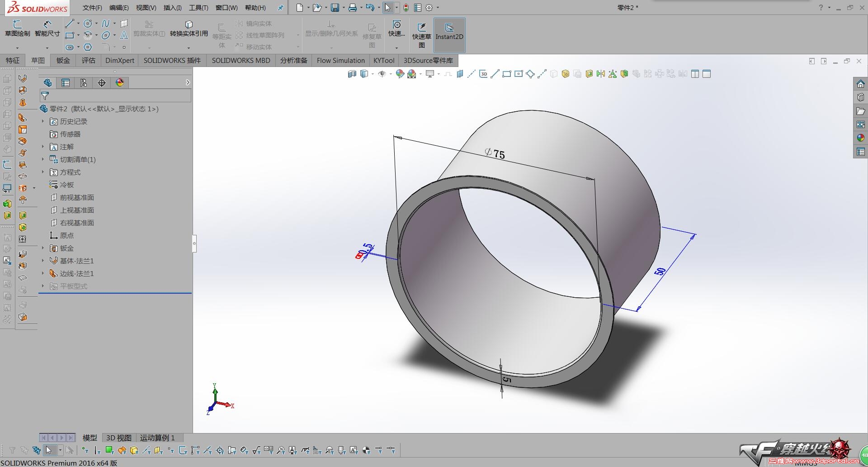Open the ConfigurationManager panel tab icon
The width and height of the screenshot is (868, 467).
pyautogui.click(x=84, y=83)
